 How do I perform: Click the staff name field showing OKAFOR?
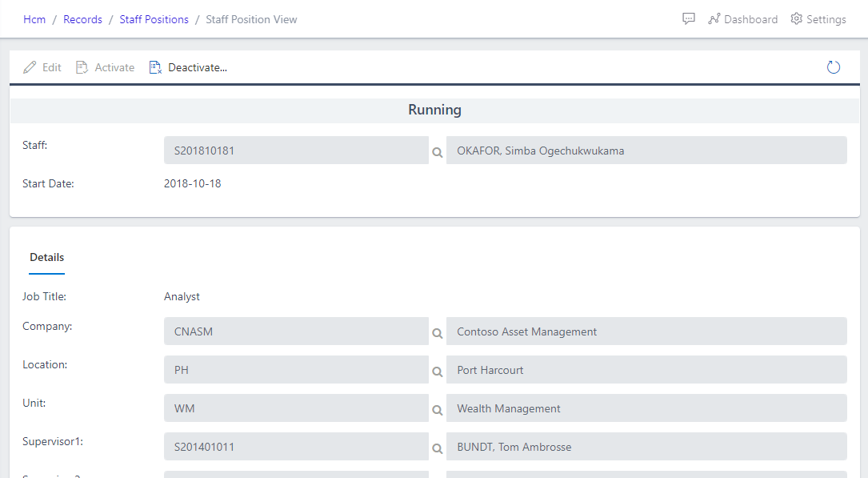click(648, 150)
